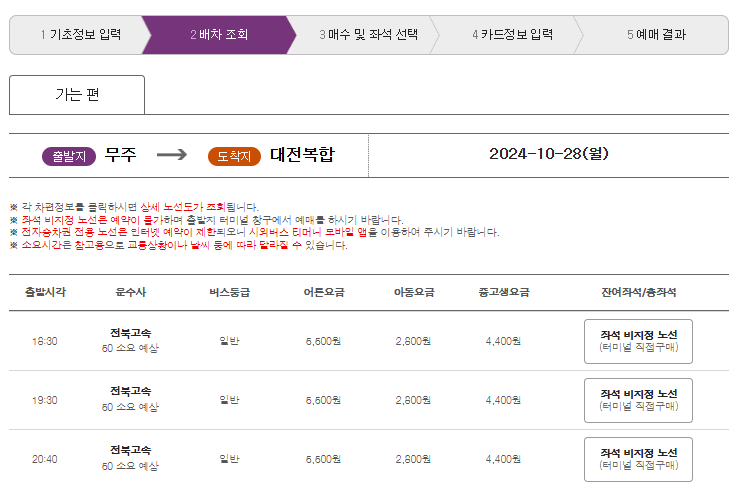Click 좌석 비지정 노선 button for 20:40
The width and height of the screenshot is (734, 487).
[638, 459]
